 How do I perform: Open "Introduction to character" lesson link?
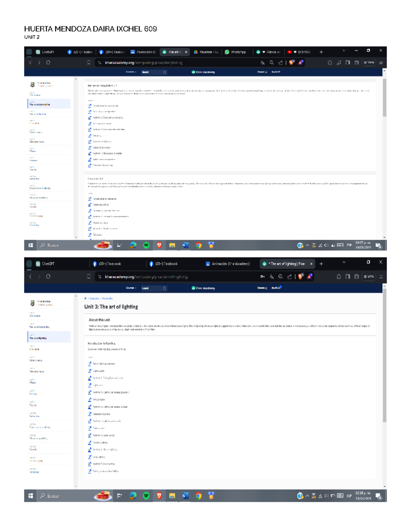(x=105, y=199)
